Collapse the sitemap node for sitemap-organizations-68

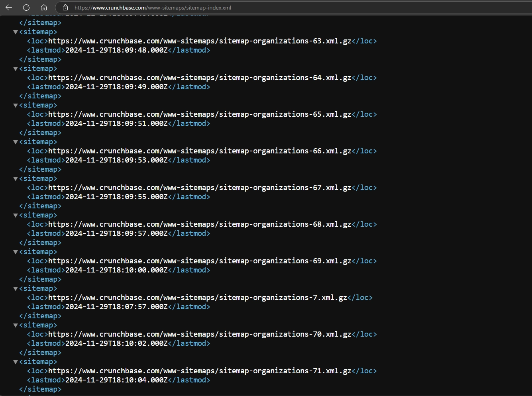coord(15,215)
